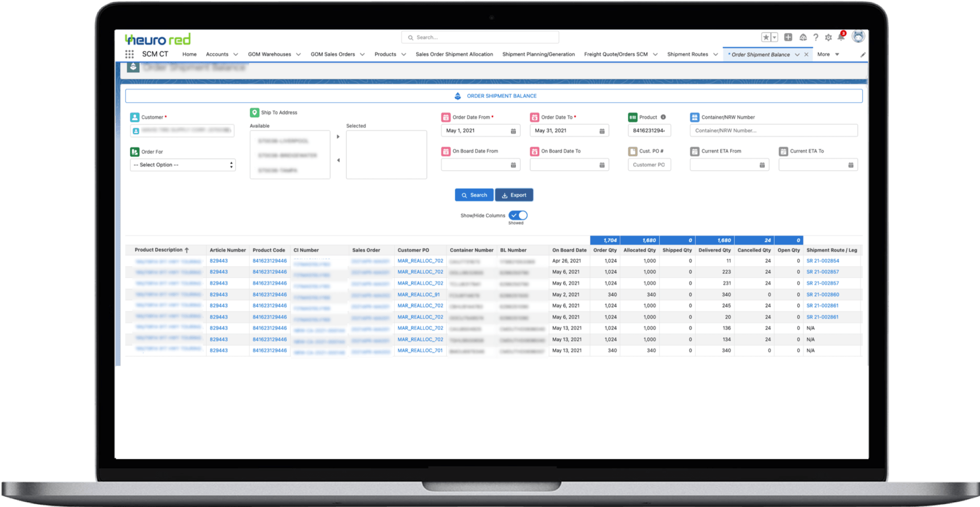The image size is (980, 507).
Task: Click into the global Search box
Action: [x=480, y=37]
